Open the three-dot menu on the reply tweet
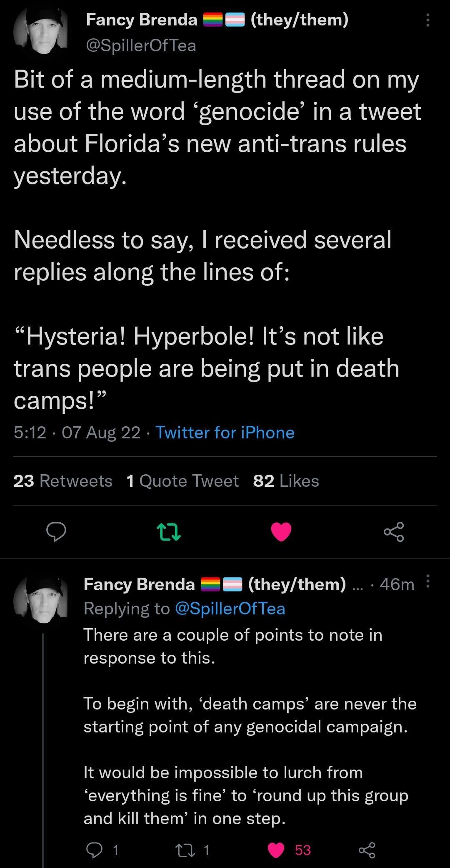Viewport: 450px width, 868px height. [427, 582]
